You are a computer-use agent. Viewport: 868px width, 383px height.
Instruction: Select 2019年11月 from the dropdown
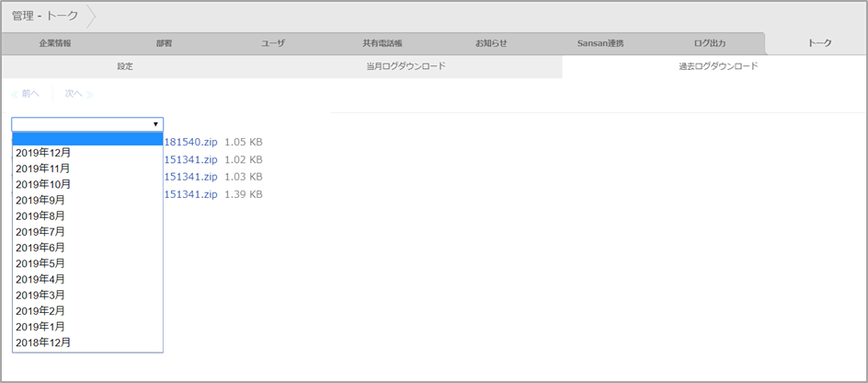[x=87, y=168]
